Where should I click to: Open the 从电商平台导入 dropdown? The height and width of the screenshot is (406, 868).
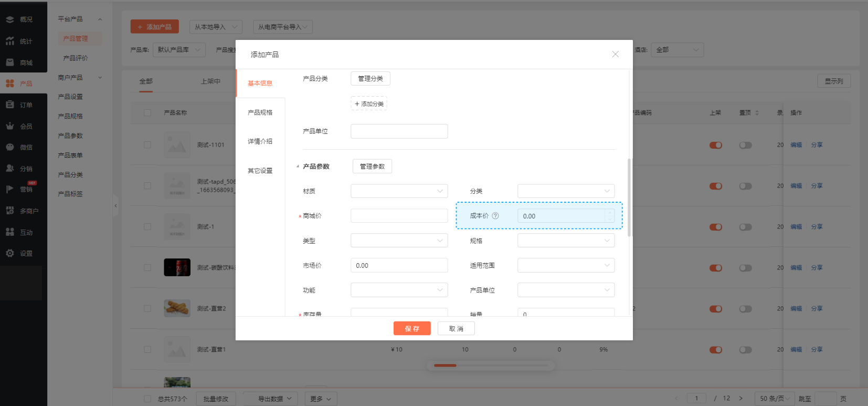coord(283,27)
